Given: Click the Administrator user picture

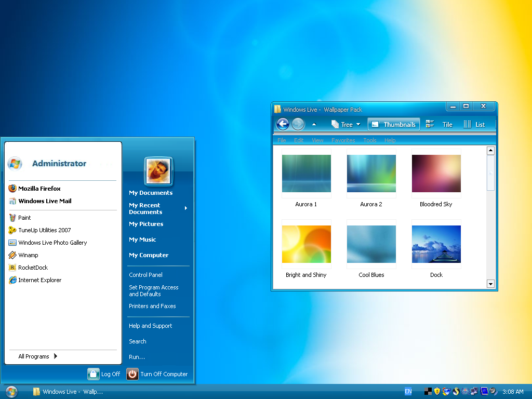Looking at the screenshot, I should coord(158,171).
